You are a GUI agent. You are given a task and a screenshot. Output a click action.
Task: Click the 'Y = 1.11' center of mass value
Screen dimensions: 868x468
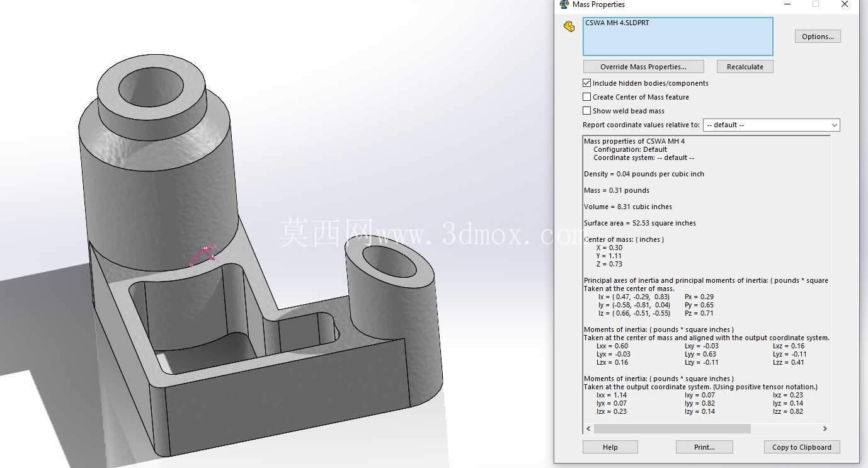click(608, 256)
